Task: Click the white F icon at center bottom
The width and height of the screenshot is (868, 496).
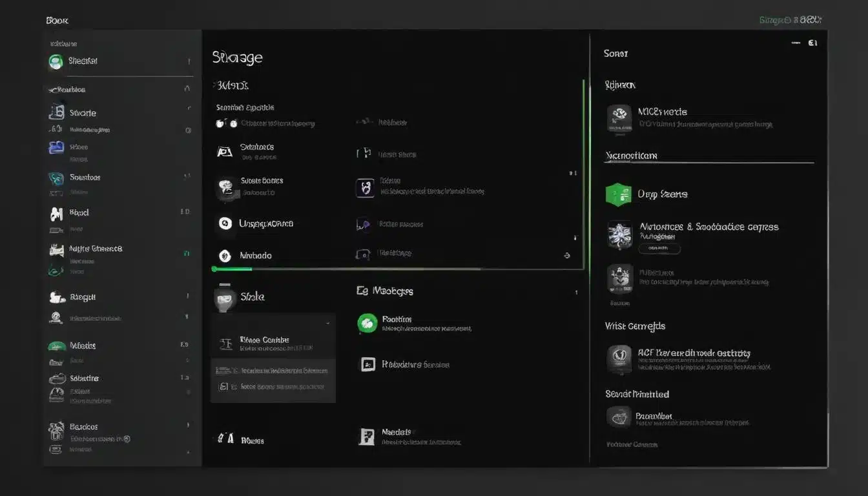Action: click(x=366, y=437)
